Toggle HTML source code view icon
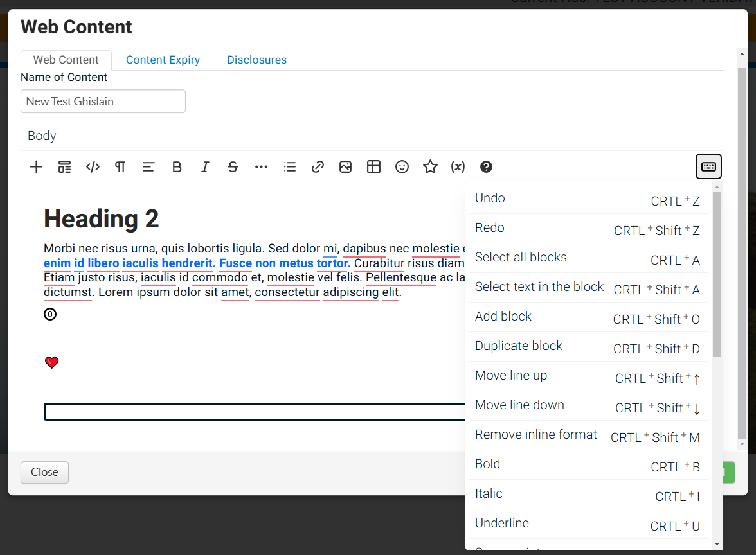The image size is (756, 555). (93, 167)
